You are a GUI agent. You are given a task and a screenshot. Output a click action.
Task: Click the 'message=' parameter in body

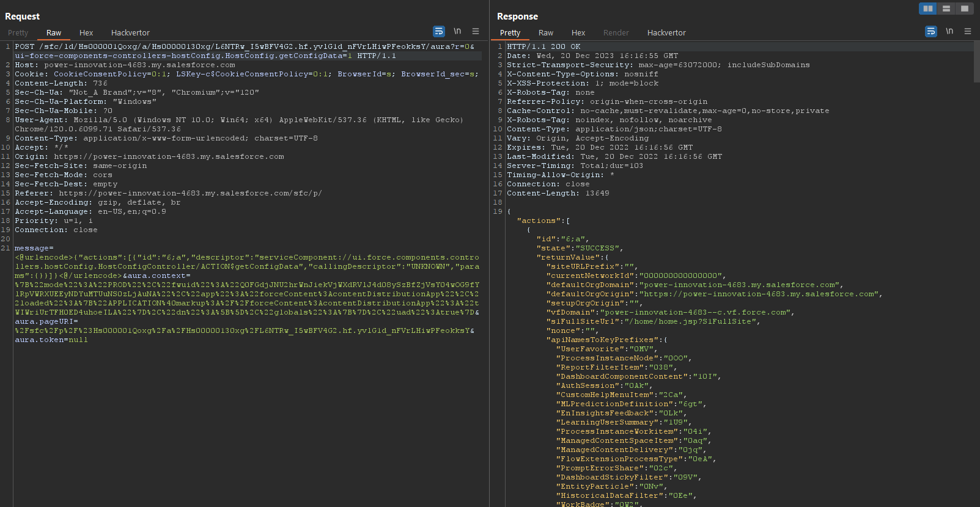point(34,248)
